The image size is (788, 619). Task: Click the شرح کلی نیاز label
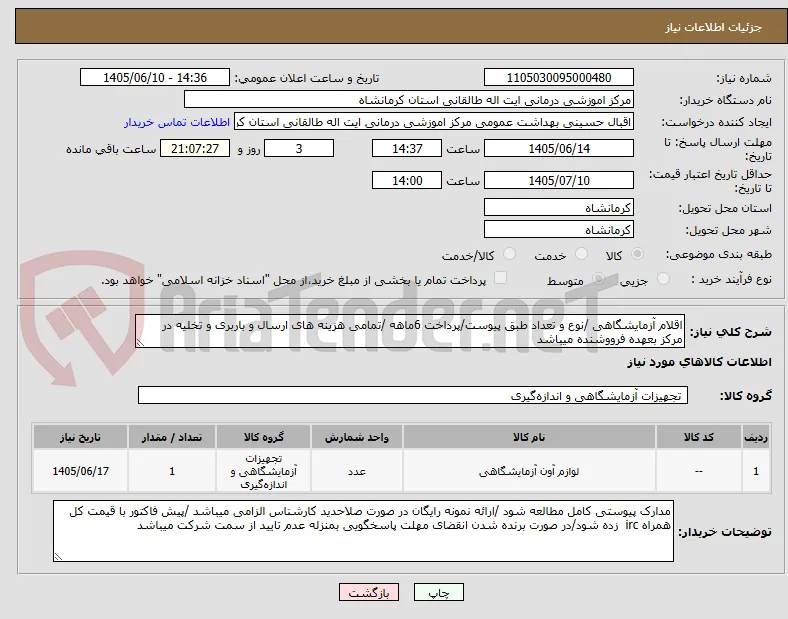[x=730, y=332]
